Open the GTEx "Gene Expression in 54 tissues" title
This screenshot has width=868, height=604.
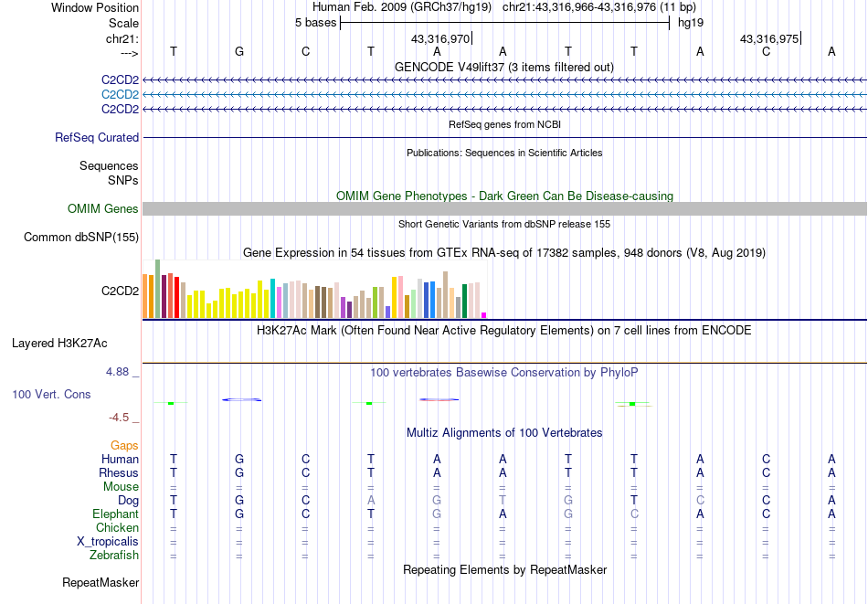[x=504, y=252]
